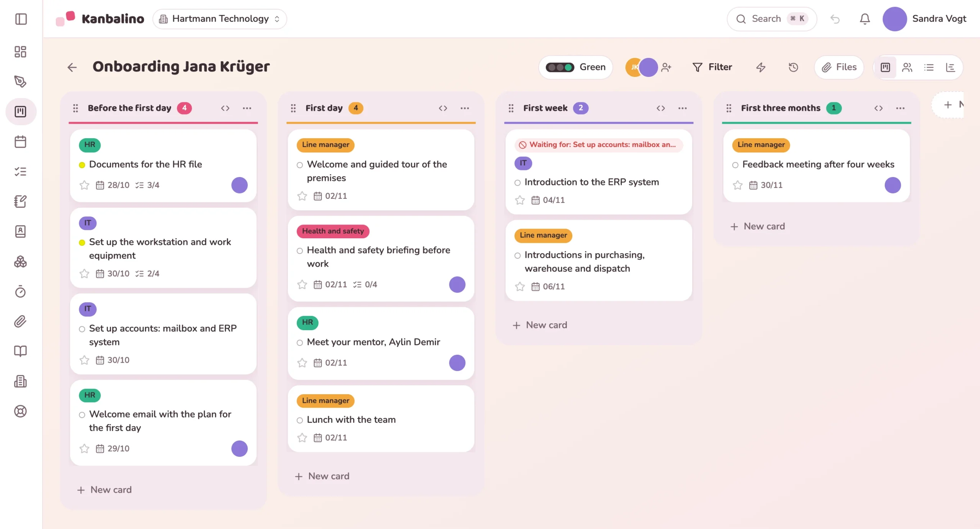
Task: Toggle status circle of 'Meet your mentor, Aylin Demir'
Action: click(x=300, y=343)
